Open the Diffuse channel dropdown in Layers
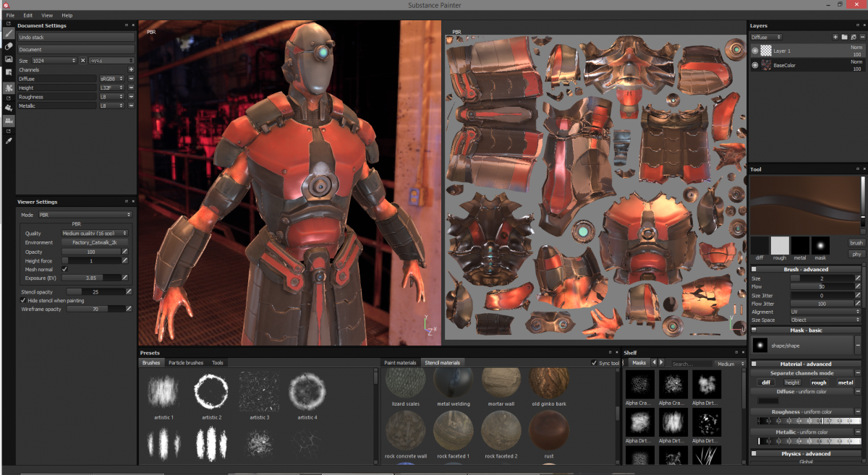868x475 pixels. coord(765,36)
